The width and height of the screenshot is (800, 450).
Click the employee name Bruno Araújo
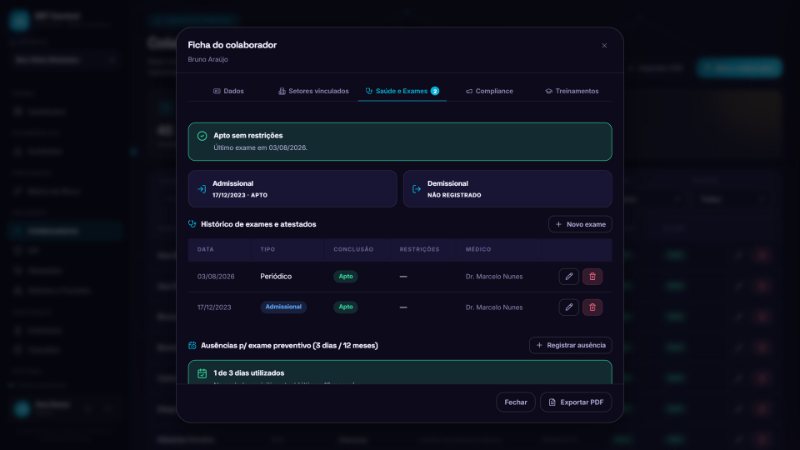click(208, 59)
